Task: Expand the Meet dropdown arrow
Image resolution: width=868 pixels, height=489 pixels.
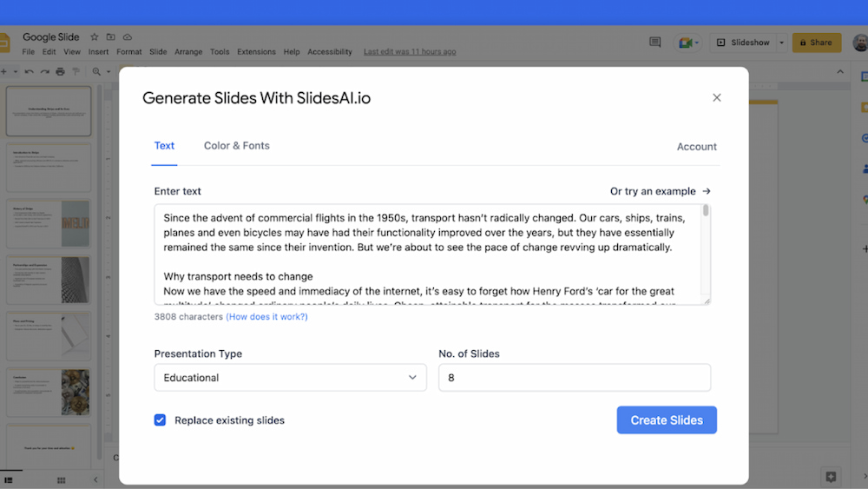Action: [x=697, y=43]
